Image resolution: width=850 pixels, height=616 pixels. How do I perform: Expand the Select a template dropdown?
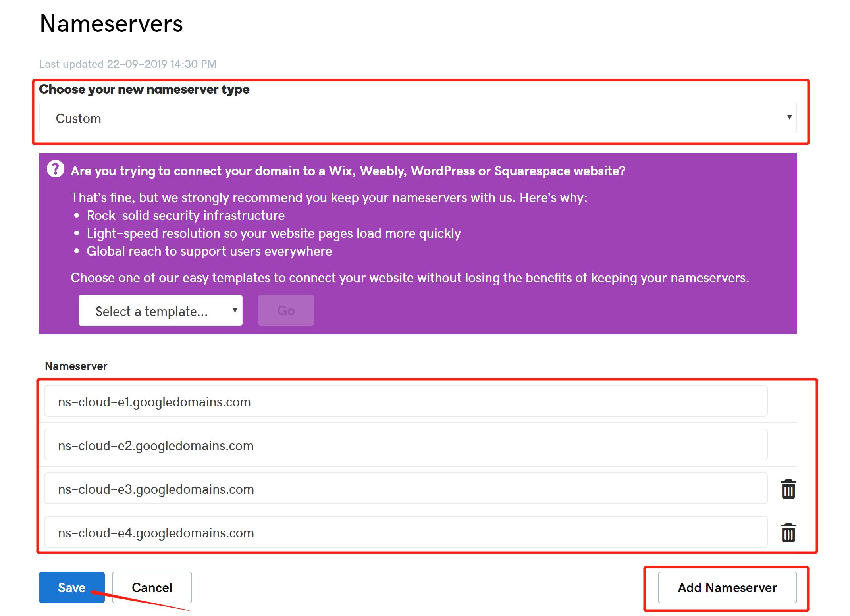pyautogui.click(x=160, y=311)
